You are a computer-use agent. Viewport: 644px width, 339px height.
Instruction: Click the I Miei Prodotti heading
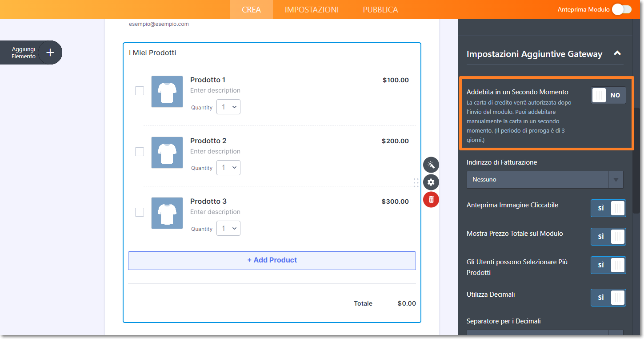[152, 53]
